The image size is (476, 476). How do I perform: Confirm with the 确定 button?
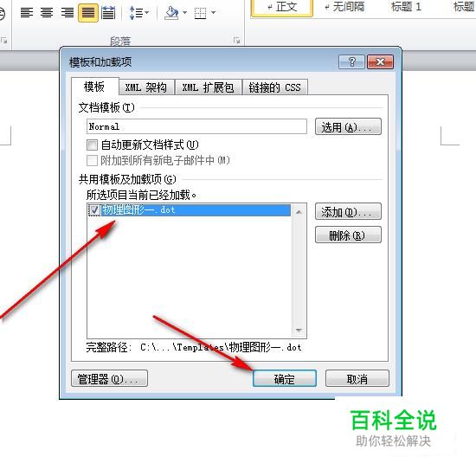pyautogui.click(x=285, y=378)
